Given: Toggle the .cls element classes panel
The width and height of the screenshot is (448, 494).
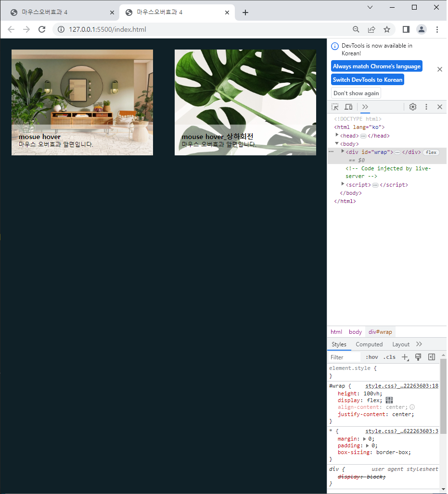Looking at the screenshot, I should pyautogui.click(x=389, y=357).
